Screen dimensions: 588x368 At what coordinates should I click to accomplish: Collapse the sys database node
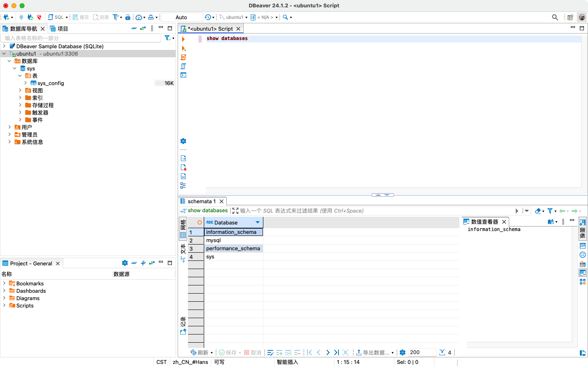coord(15,68)
